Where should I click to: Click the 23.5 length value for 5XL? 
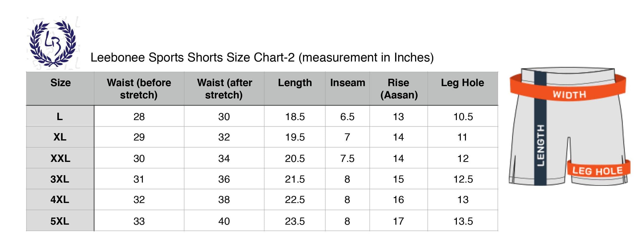(x=295, y=221)
